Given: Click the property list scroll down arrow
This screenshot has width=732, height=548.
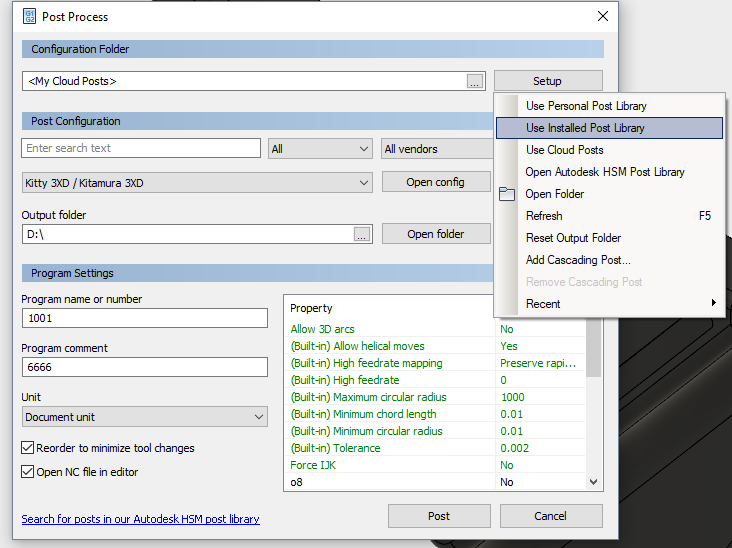Looking at the screenshot, I should [594, 482].
